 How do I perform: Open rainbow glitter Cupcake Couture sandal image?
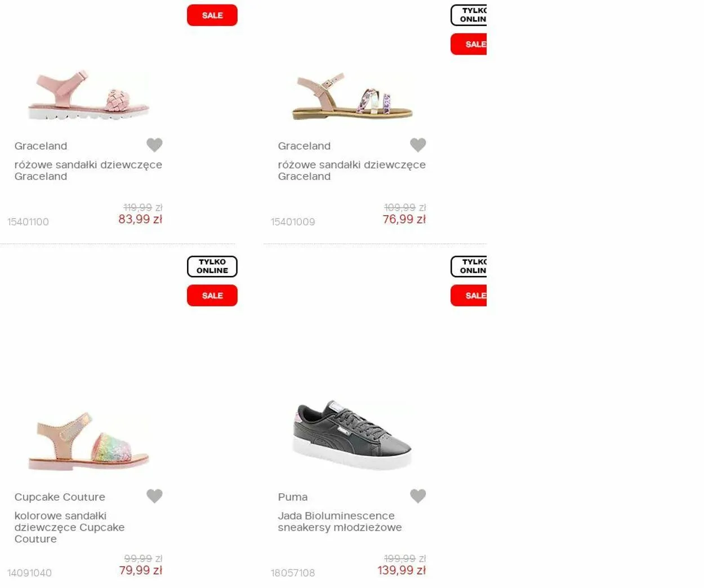click(88, 442)
